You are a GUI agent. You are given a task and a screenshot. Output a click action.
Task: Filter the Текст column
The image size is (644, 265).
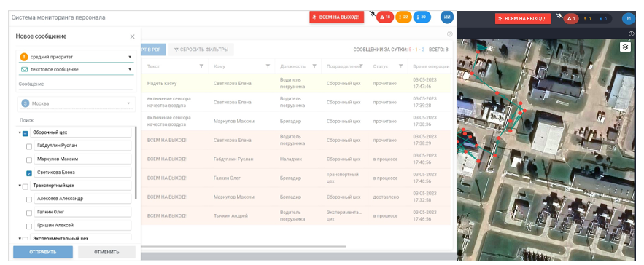point(201,66)
